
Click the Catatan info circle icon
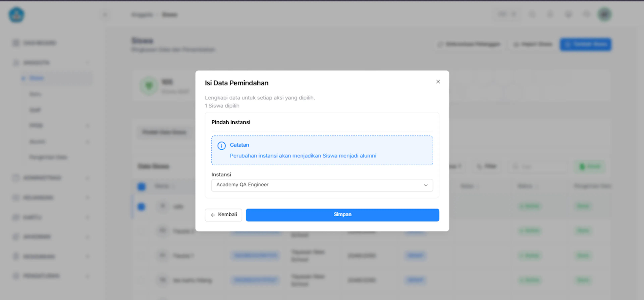(x=221, y=146)
